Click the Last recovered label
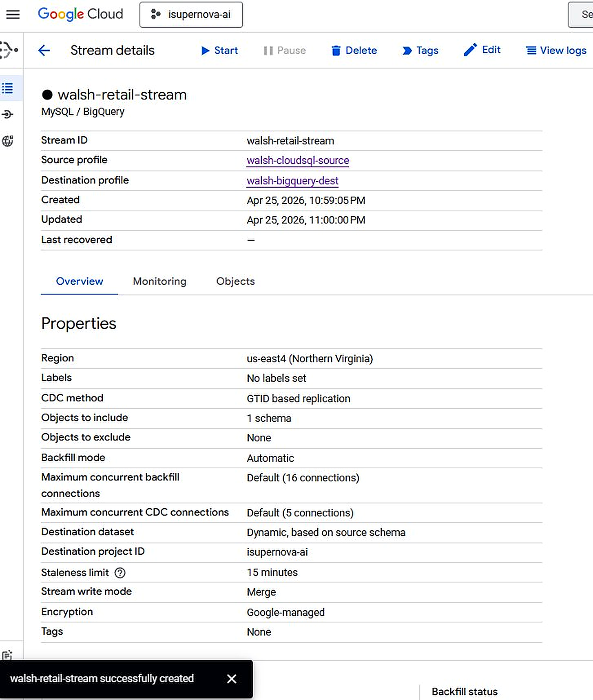This screenshot has height=700, width=593. coord(77,240)
